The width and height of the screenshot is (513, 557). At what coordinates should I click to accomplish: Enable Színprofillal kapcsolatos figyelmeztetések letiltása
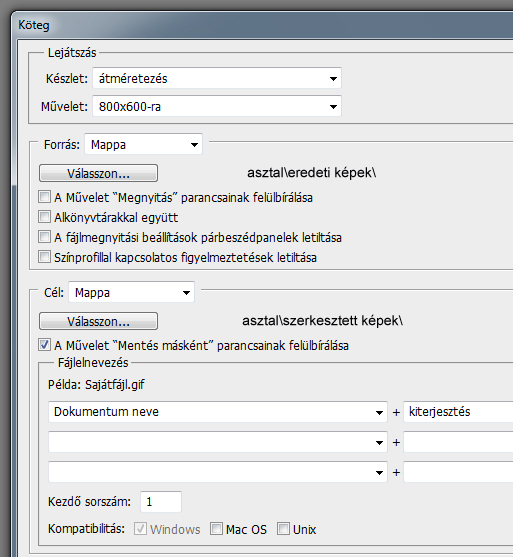pos(44,256)
